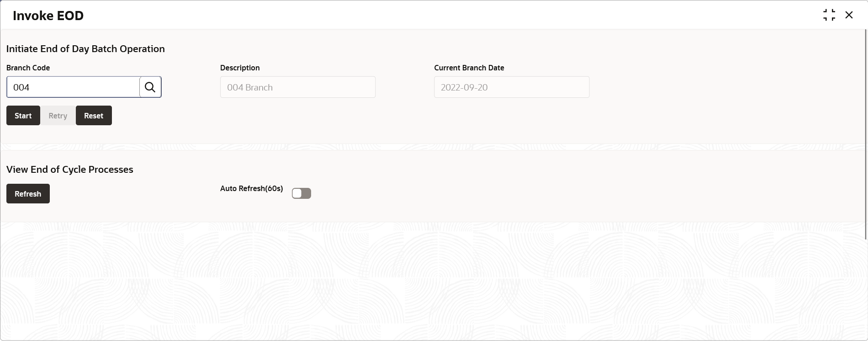The width and height of the screenshot is (868, 341).
Task: Enable the Auto Refresh(60s) switch
Action: point(302,193)
